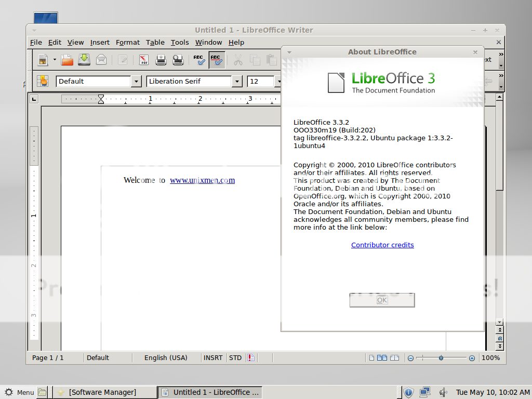Expand the formatting toolbar overflow chevron
Screen dimensions: 532x399
[501, 76]
